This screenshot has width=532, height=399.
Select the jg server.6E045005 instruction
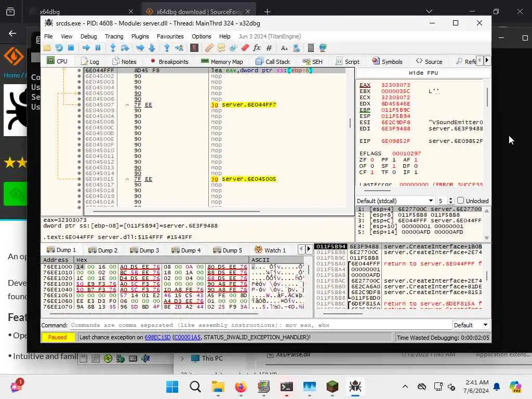pos(243,179)
